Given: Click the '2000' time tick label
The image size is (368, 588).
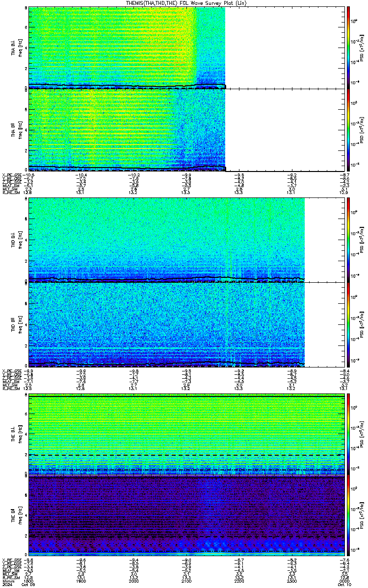Looking at the screenshot, I should point(133,582).
